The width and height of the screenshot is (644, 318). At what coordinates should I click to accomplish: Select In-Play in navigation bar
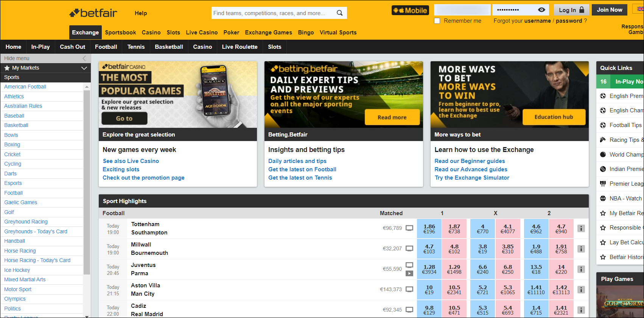tap(40, 47)
